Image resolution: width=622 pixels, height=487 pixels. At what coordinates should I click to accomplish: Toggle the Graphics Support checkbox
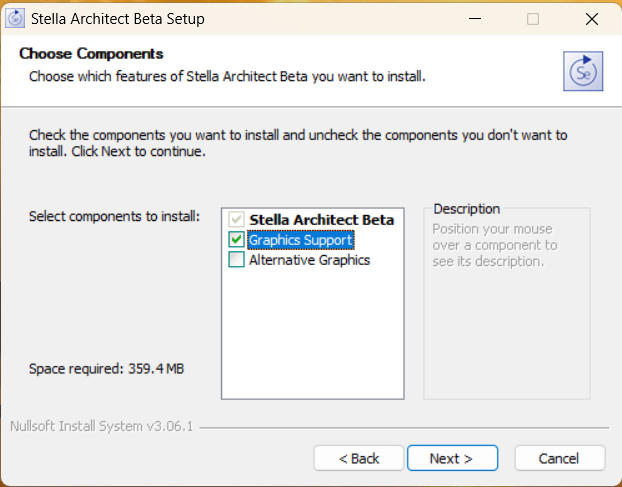[x=236, y=240]
